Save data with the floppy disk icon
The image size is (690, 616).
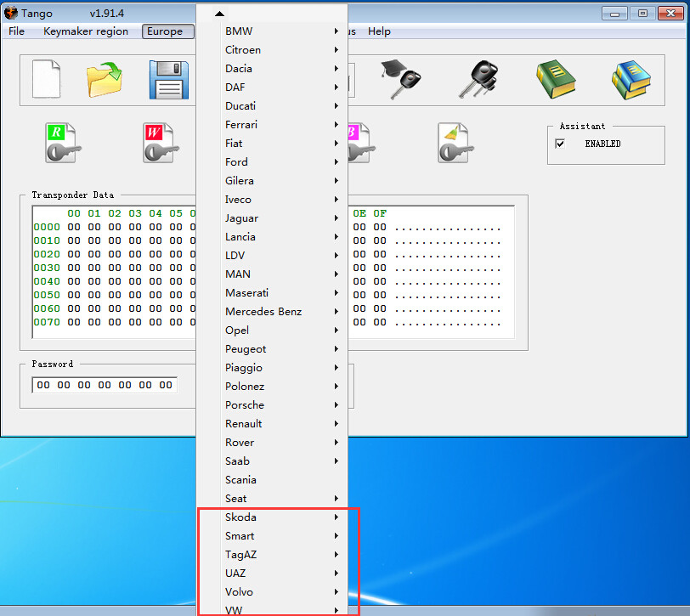(167, 80)
